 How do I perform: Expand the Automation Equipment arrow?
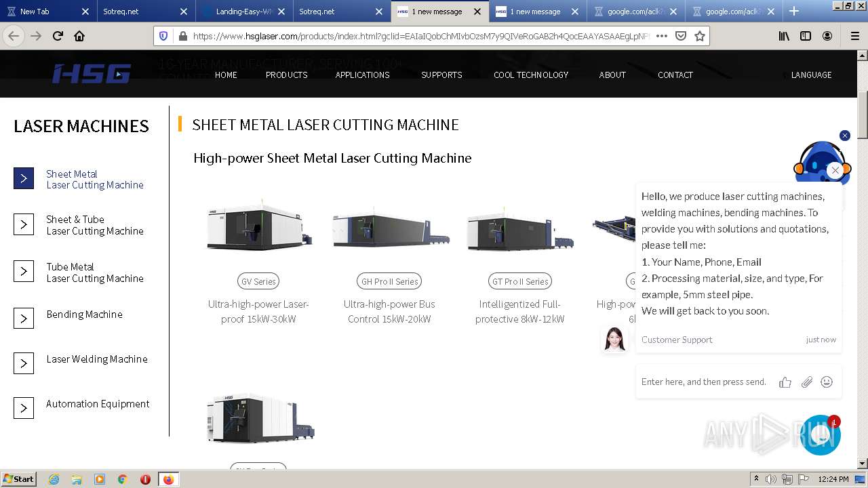24,408
